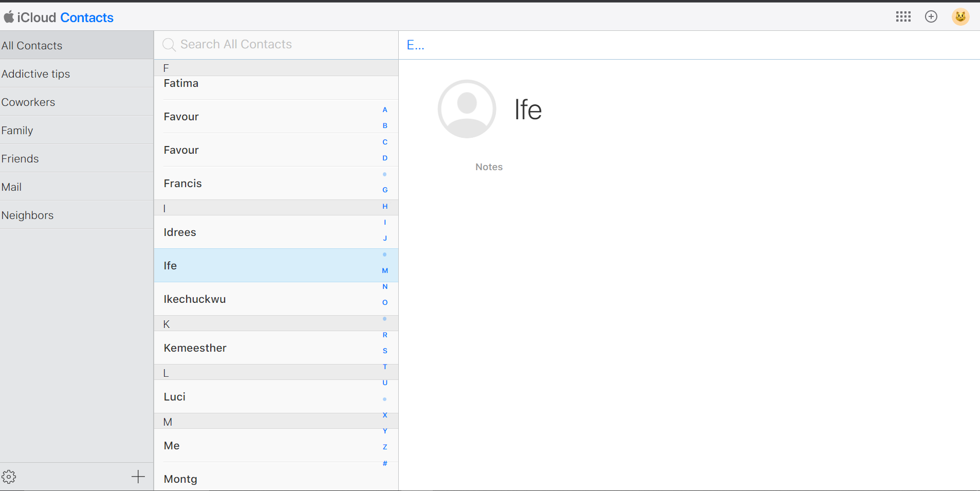980x491 pixels.
Task: Click Ife's profile picture placeholder
Action: coord(467,109)
